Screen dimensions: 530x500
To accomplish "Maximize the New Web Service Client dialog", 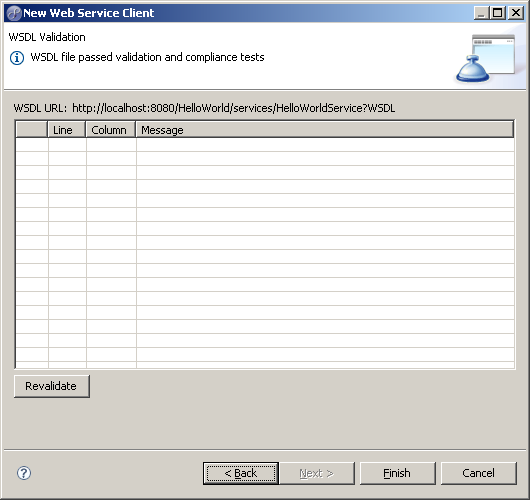I will (498, 13).
